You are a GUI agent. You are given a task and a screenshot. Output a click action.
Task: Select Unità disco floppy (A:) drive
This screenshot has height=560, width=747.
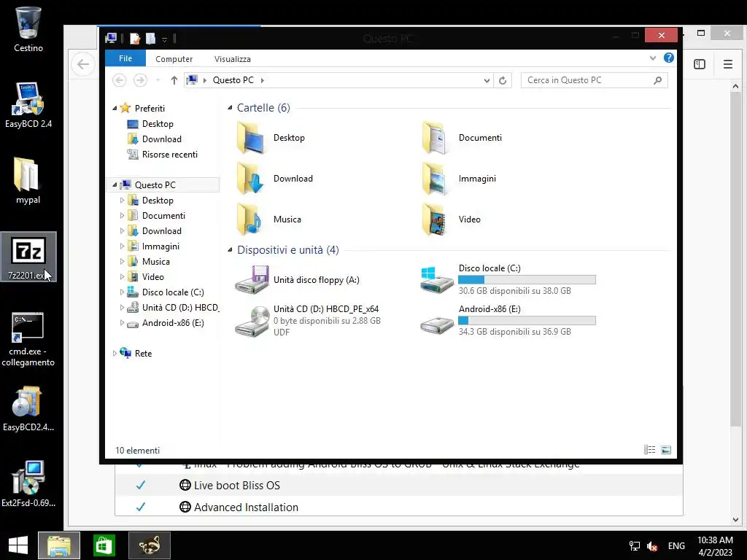(298, 280)
